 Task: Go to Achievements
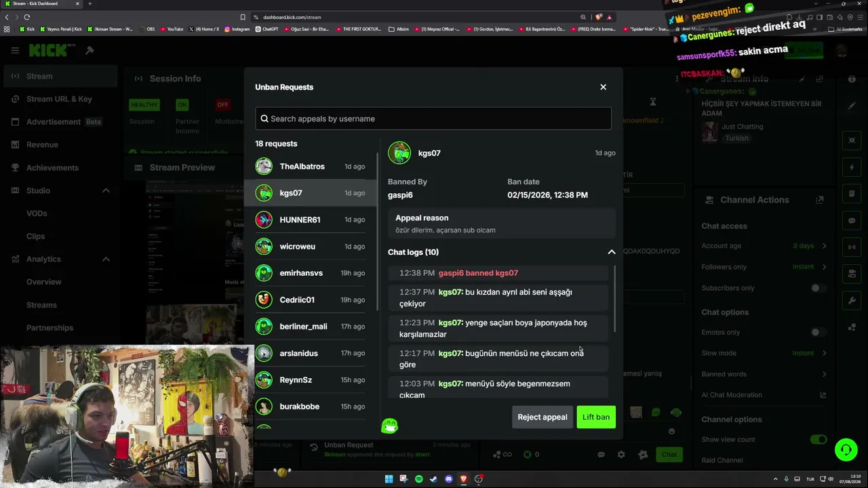[x=60, y=167]
